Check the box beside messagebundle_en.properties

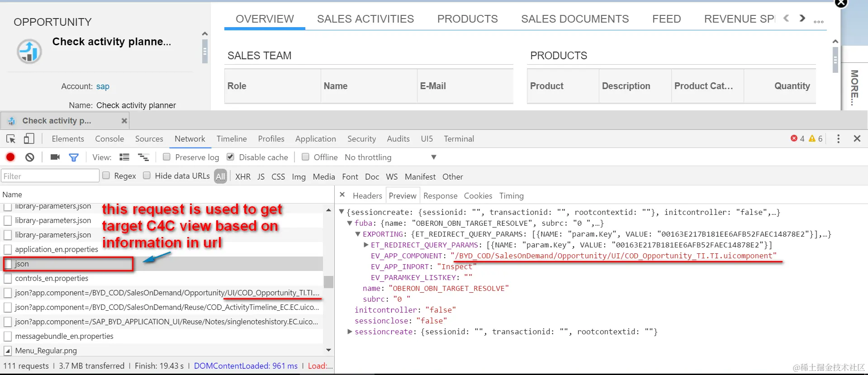tap(8, 336)
